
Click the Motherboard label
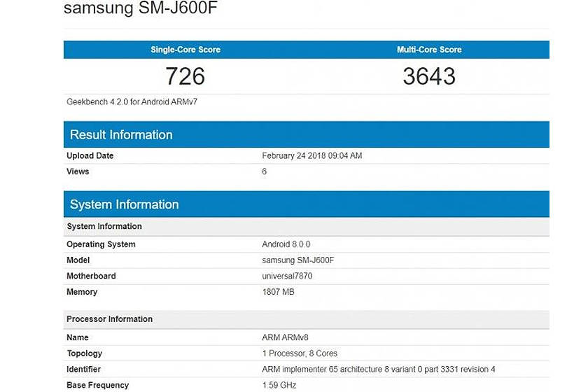[91, 276]
